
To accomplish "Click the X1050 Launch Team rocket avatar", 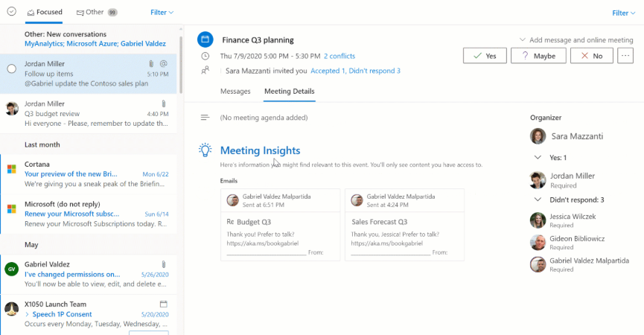I will point(11,309).
